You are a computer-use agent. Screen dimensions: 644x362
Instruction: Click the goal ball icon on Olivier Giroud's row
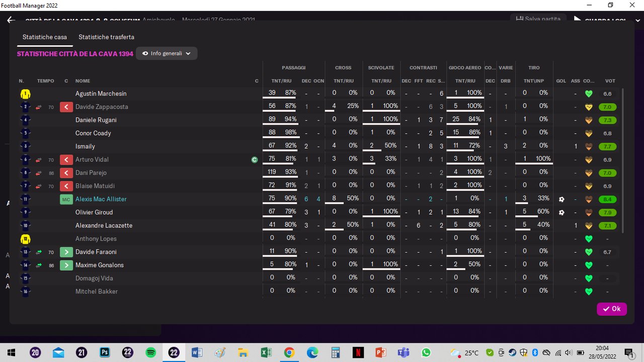coord(561,213)
